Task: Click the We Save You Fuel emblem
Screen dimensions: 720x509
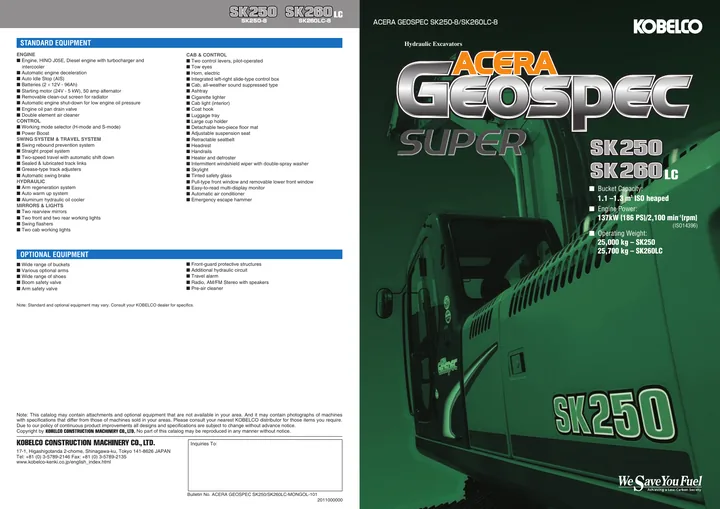Action: tap(660, 483)
